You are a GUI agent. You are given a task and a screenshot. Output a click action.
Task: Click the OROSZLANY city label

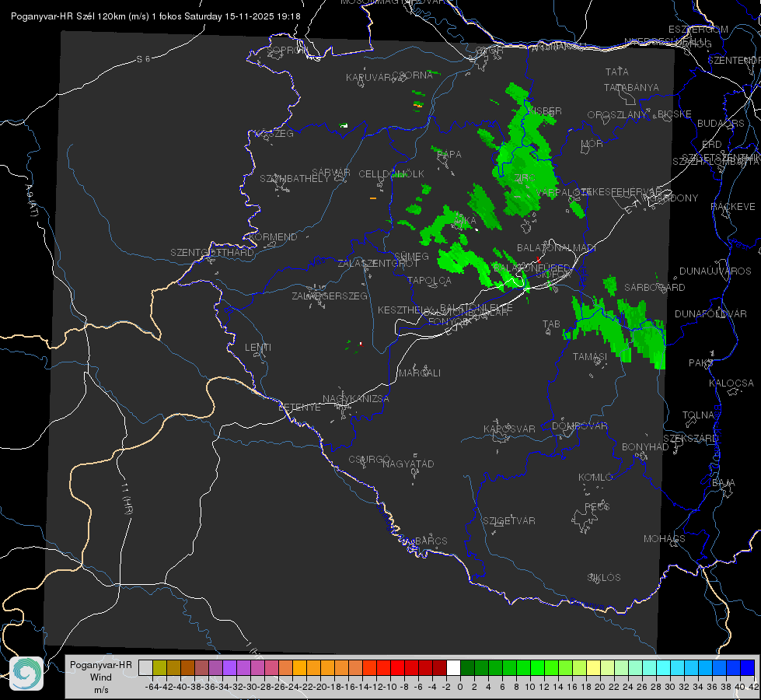coord(617,115)
